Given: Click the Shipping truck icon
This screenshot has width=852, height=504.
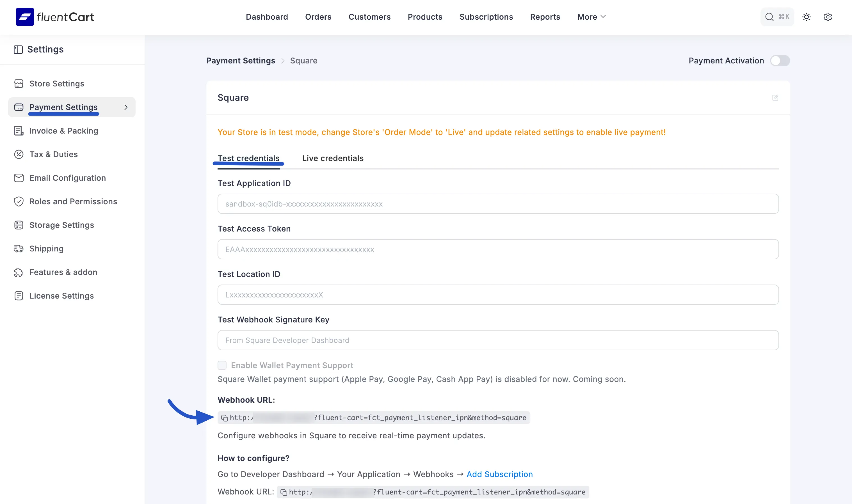Looking at the screenshot, I should (19, 249).
